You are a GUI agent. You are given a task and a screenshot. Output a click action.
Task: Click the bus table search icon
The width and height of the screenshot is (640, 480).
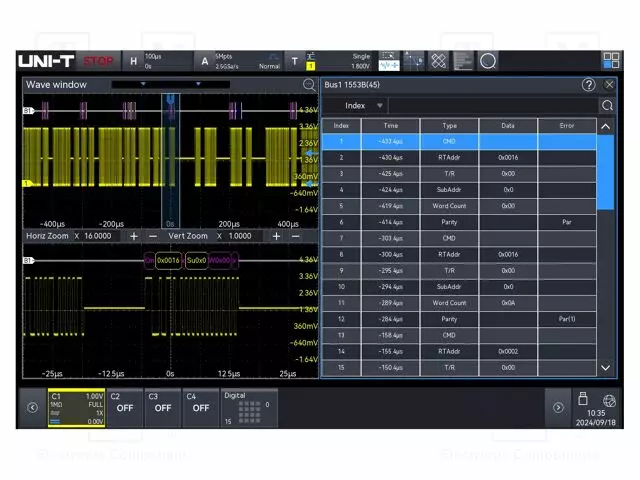coord(607,105)
